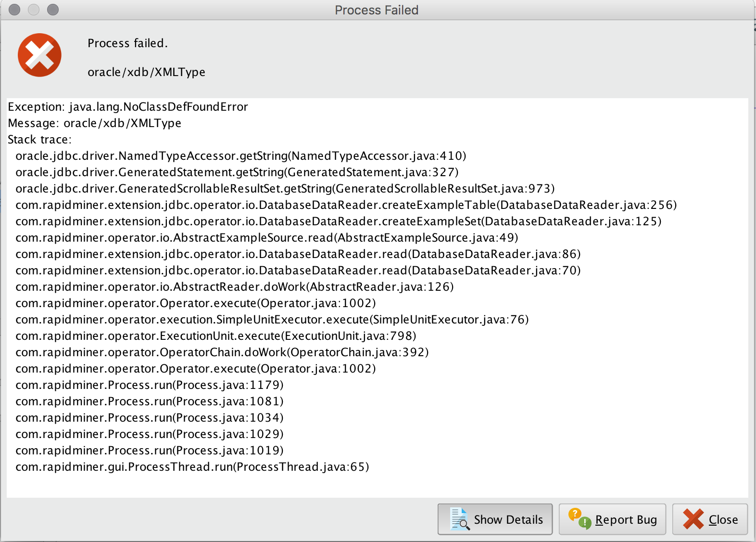Click the Show Details button
Screen dimensions: 756x542
click(x=495, y=519)
